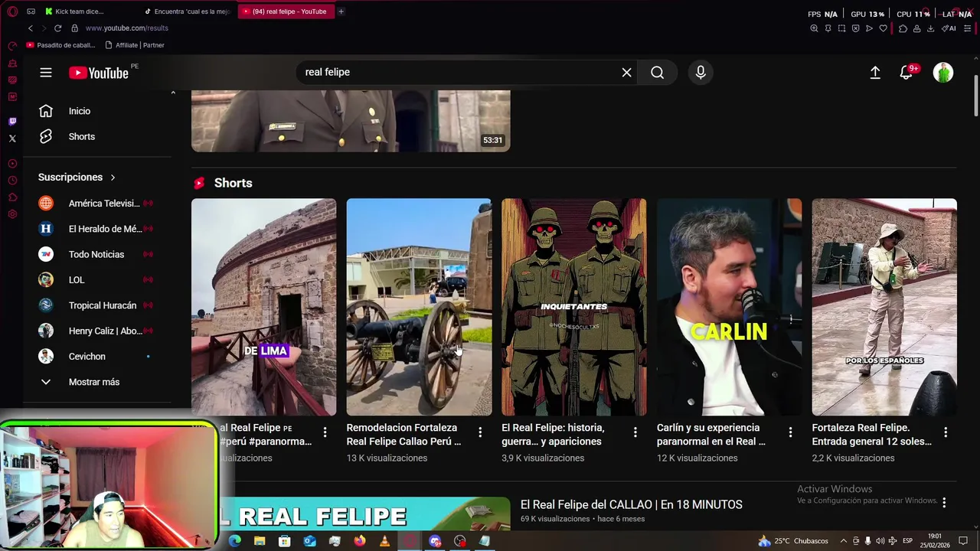Viewport: 980px width, 551px height.
Task: Open more options for 'Entrada general 12 soles' short
Action: coord(946,432)
